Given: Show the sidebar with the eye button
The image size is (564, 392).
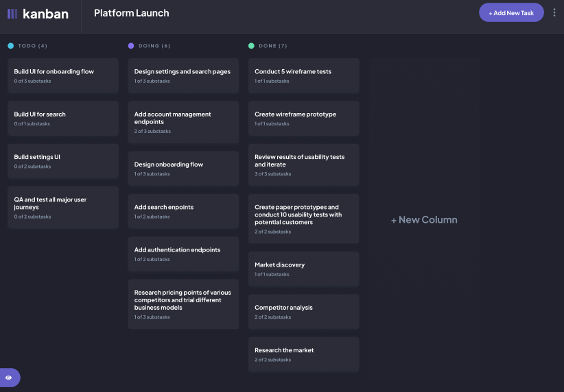Looking at the screenshot, I should click(10, 378).
